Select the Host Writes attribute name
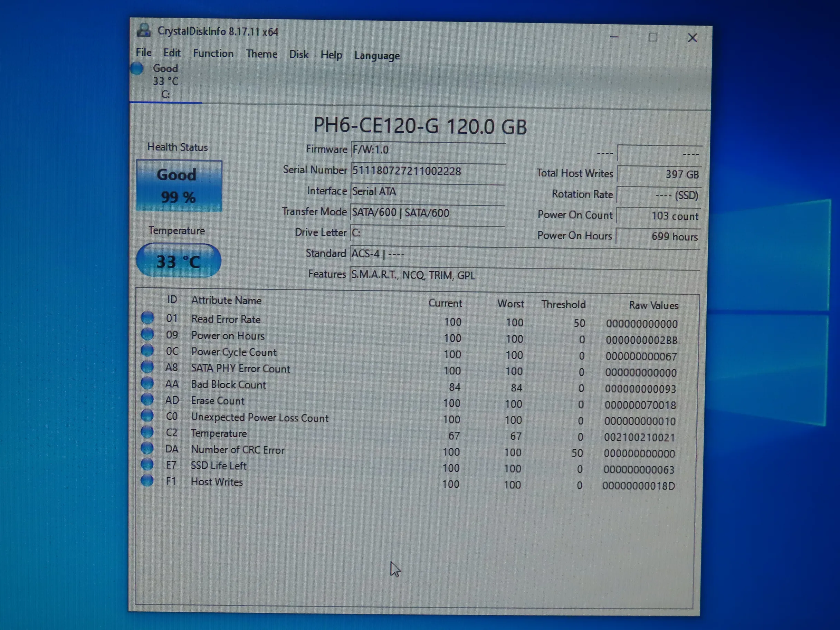The image size is (840, 630). coord(217,482)
